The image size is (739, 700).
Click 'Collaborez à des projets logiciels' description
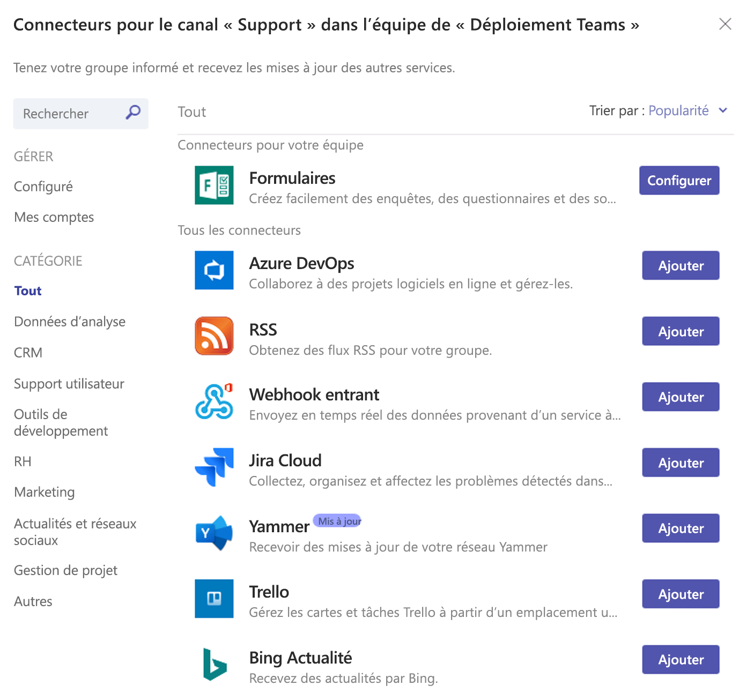pyautogui.click(x=411, y=284)
